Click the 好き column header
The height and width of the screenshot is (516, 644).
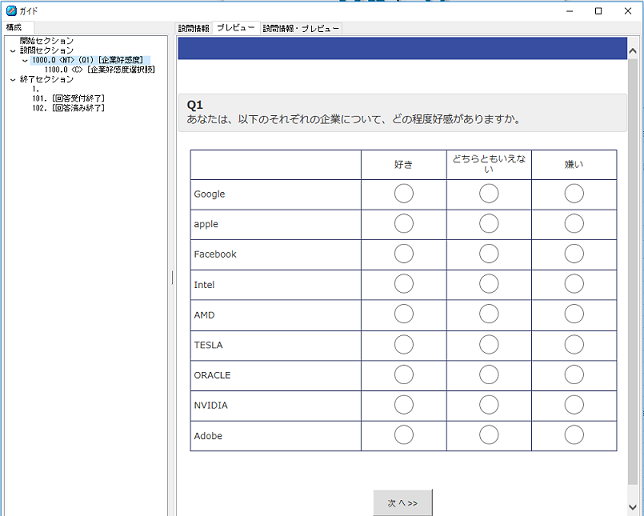tap(404, 164)
